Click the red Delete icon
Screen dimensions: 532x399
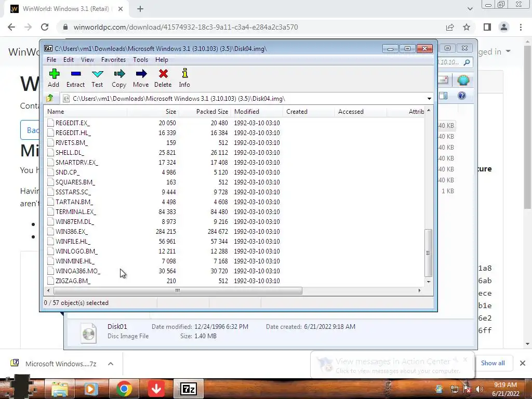(x=163, y=74)
